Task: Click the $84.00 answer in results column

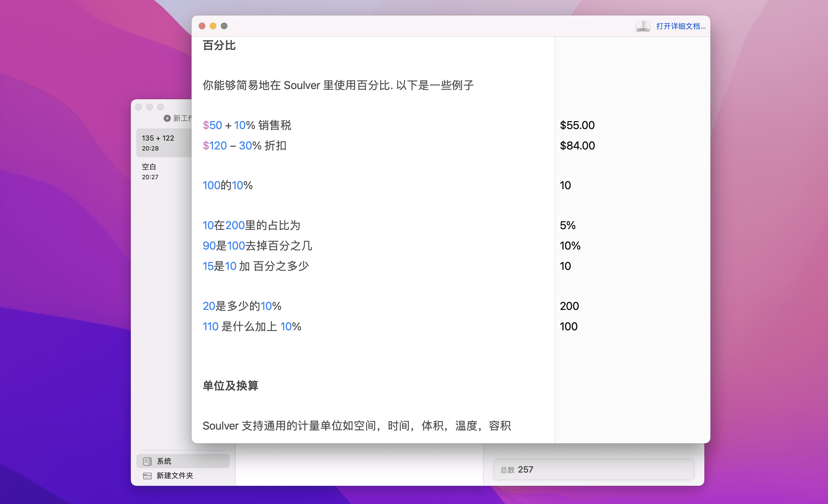Action: (577, 145)
